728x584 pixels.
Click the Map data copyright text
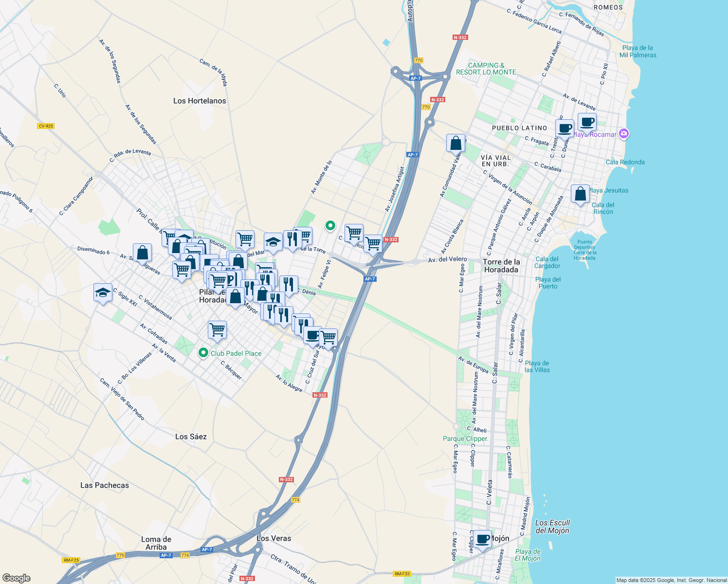coord(670,580)
